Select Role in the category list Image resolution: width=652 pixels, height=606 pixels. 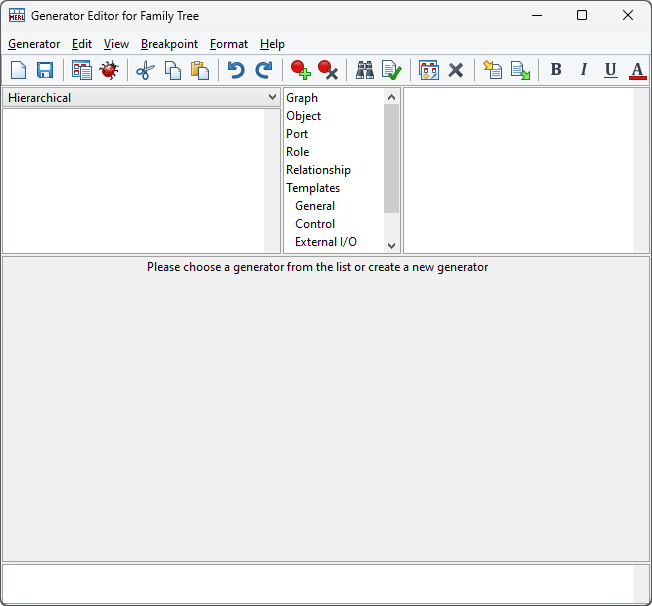[x=298, y=152]
